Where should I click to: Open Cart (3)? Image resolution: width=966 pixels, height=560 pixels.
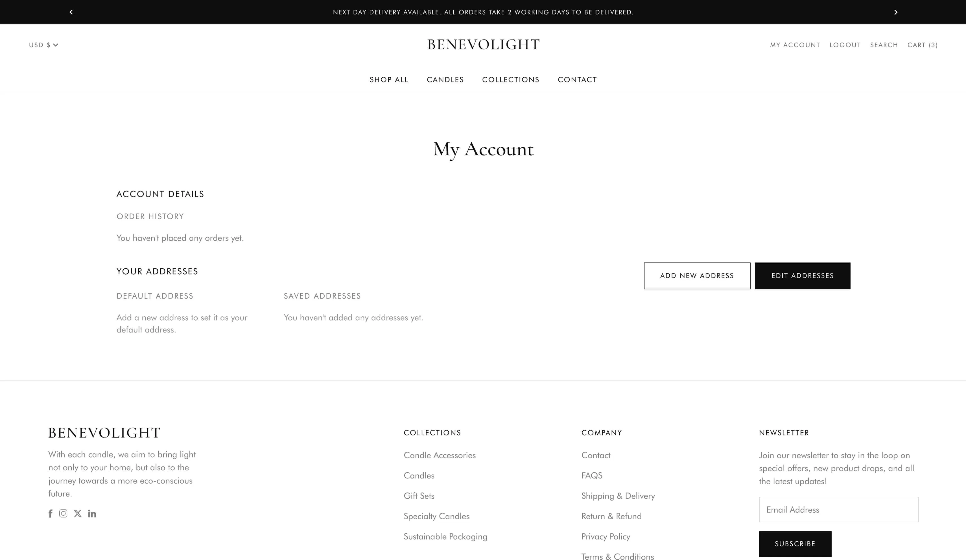click(x=922, y=45)
